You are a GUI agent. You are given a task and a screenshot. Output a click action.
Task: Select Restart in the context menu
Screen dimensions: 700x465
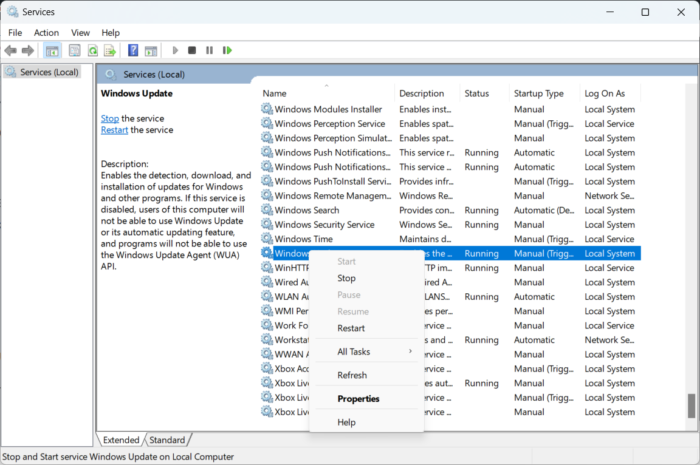351,328
